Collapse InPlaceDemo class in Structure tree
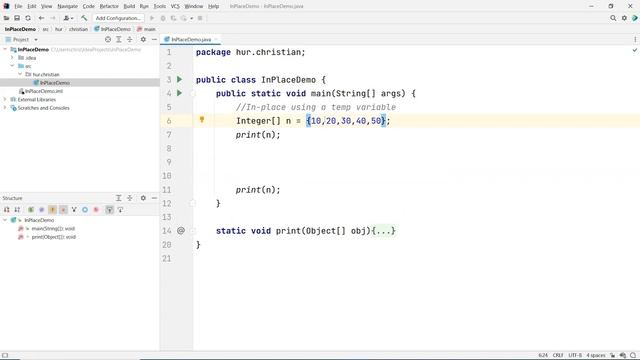640x360 pixels. pos(5,220)
